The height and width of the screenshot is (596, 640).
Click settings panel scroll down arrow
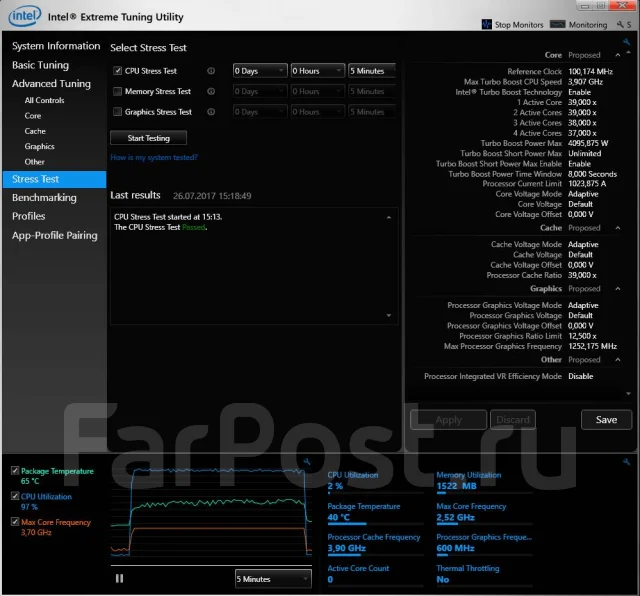point(628,394)
